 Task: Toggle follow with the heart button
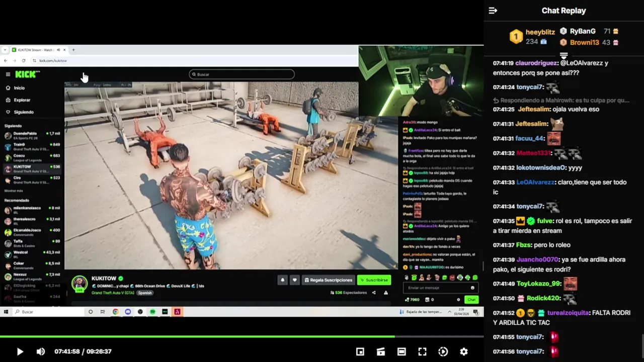pos(294,280)
